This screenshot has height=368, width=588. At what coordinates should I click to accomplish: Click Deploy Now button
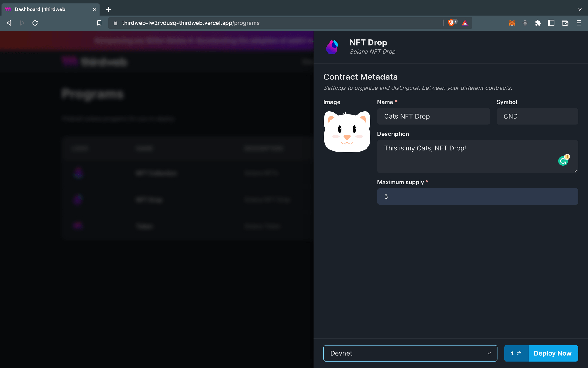tap(553, 353)
